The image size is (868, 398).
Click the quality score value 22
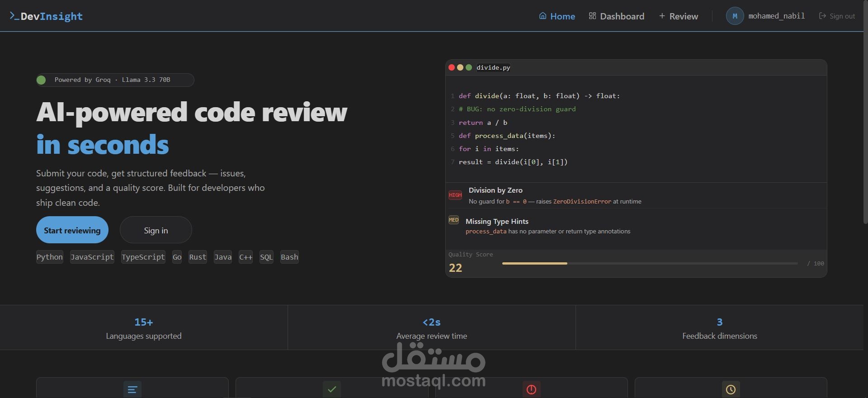(455, 268)
